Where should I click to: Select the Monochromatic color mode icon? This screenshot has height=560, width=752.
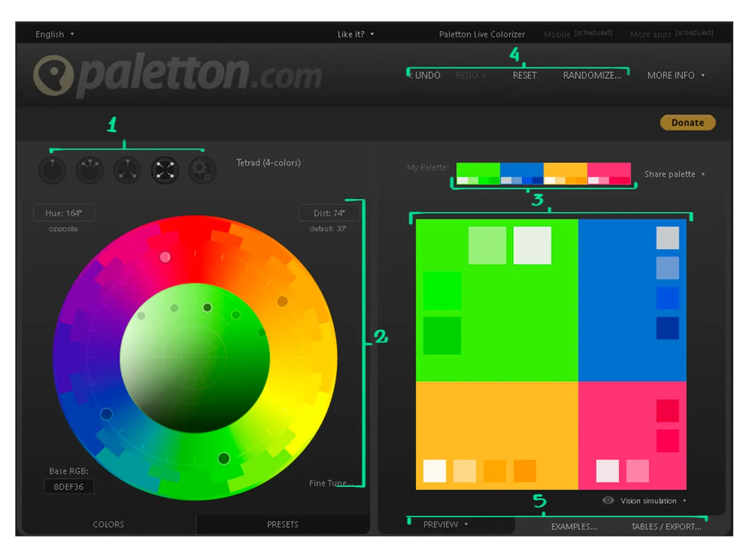pyautogui.click(x=52, y=170)
